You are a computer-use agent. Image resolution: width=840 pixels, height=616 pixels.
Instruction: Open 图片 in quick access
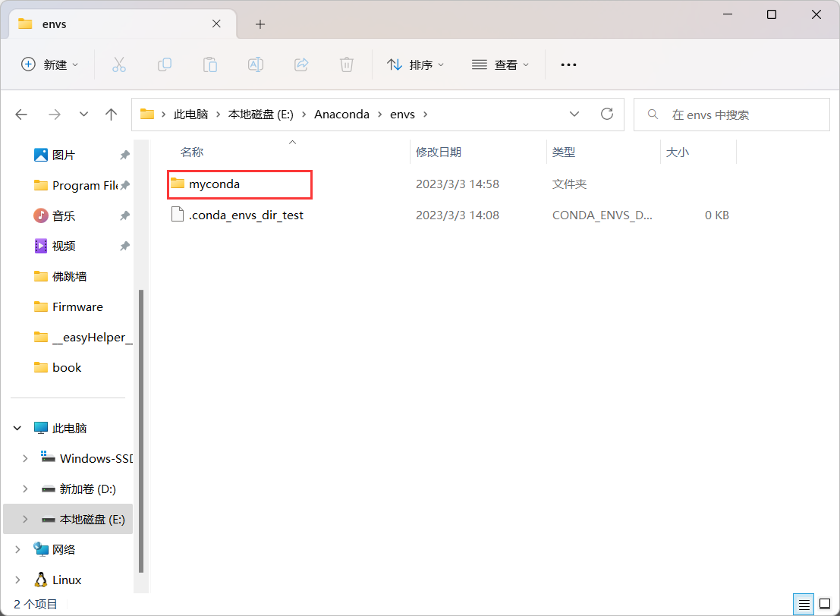[x=64, y=155]
